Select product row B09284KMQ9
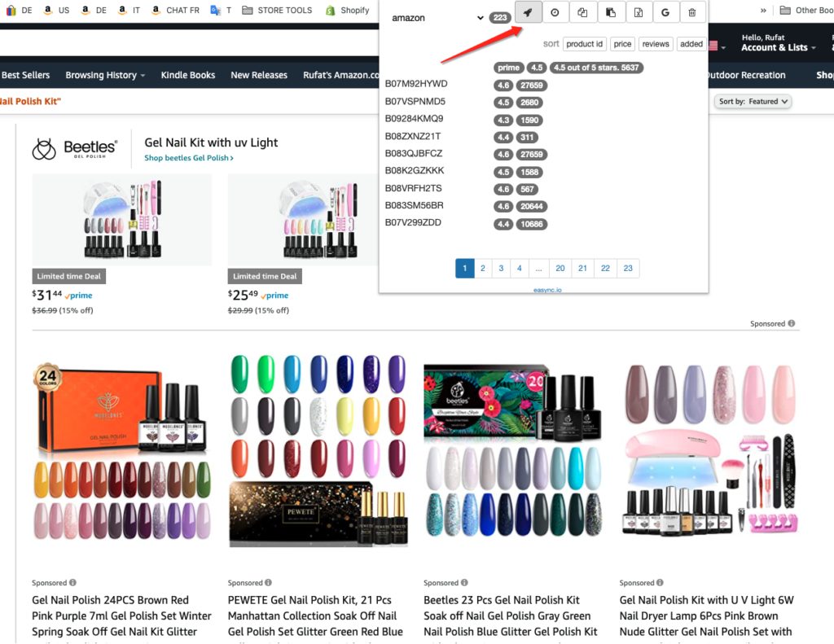This screenshot has width=834, height=644. [x=414, y=119]
